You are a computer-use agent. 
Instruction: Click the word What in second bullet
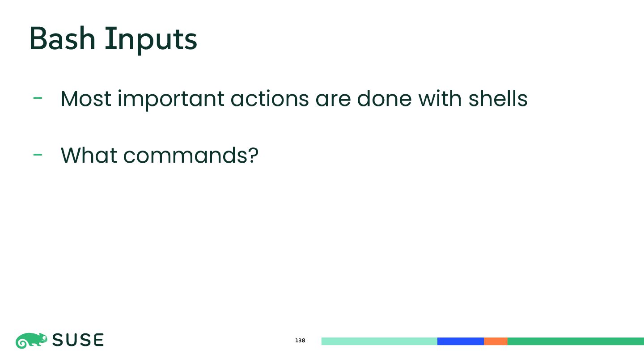(x=89, y=155)
